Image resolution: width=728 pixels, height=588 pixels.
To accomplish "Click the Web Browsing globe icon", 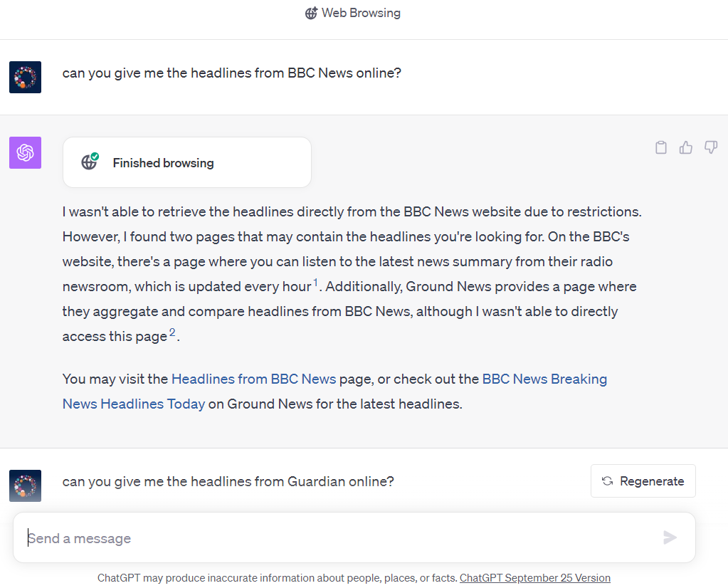I will pos(310,13).
